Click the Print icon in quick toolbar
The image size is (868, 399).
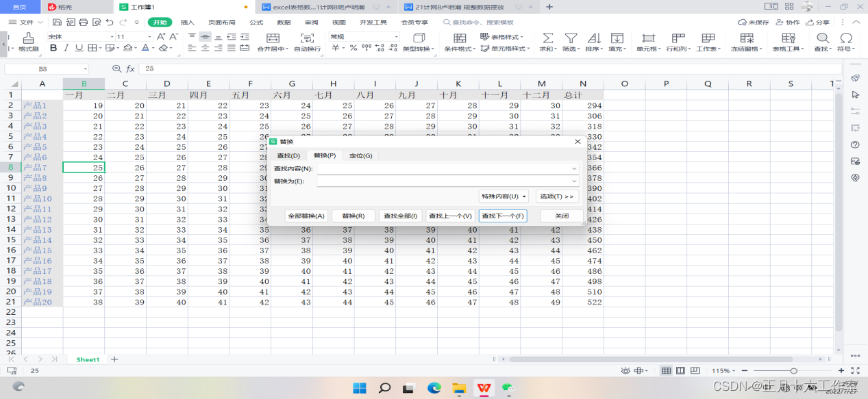click(83, 22)
